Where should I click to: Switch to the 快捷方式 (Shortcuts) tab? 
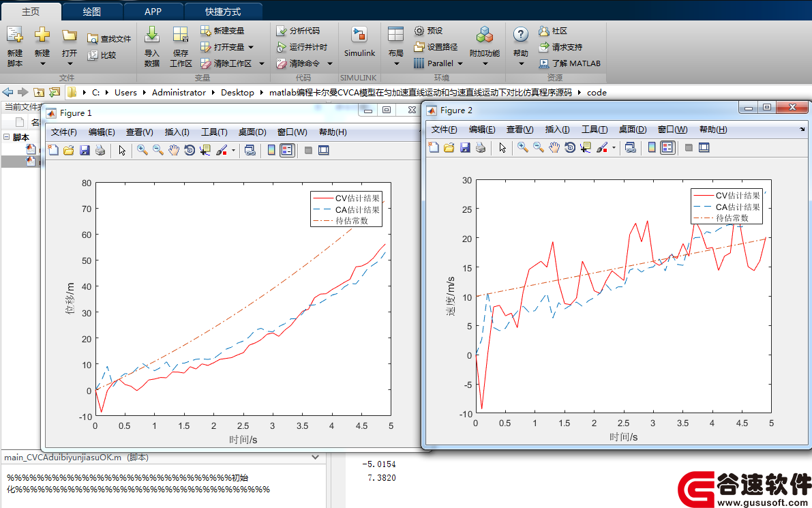[223, 12]
